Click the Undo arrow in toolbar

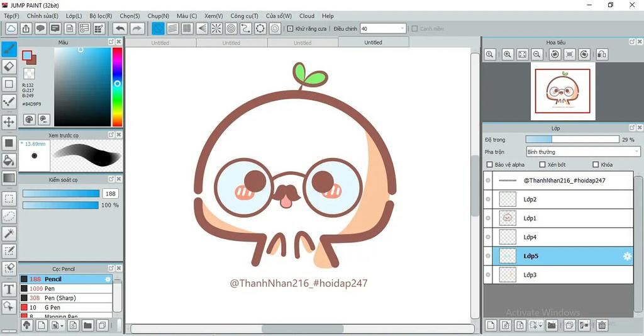[x=120, y=28]
